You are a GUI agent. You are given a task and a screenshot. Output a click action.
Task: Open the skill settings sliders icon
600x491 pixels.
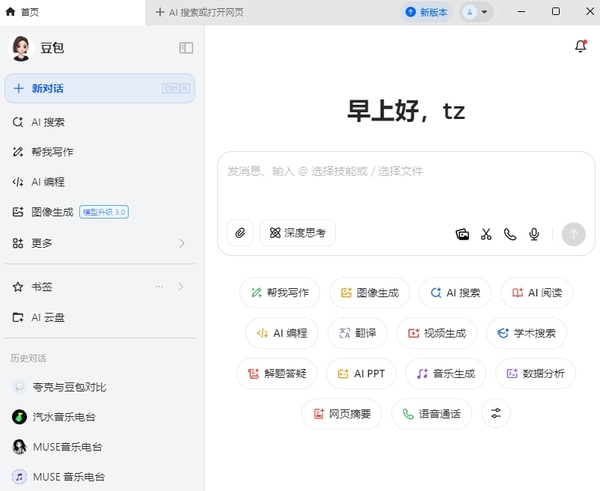point(496,413)
